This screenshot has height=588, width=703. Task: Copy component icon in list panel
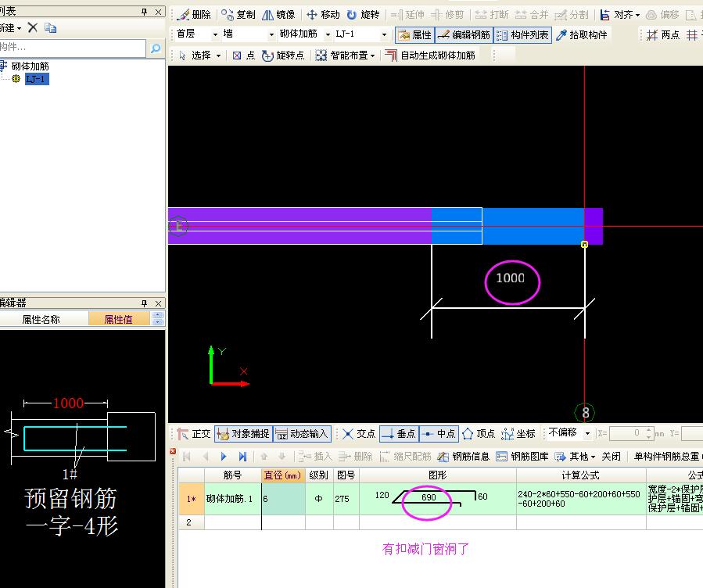tap(50, 28)
